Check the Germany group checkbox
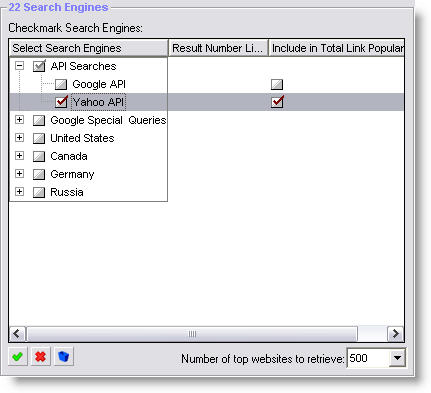The image size is (431, 393). coord(39,174)
